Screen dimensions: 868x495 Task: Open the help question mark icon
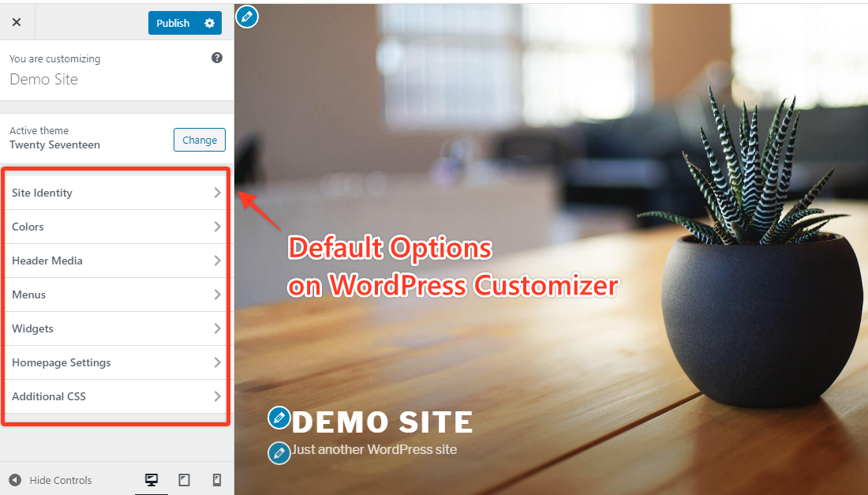216,58
